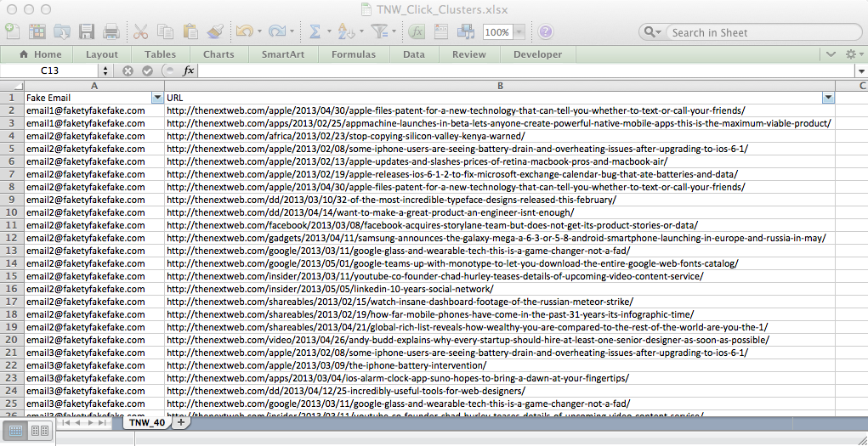The height and width of the screenshot is (446, 868).
Task: Add a new sheet with plus button
Action: pos(180,422)
